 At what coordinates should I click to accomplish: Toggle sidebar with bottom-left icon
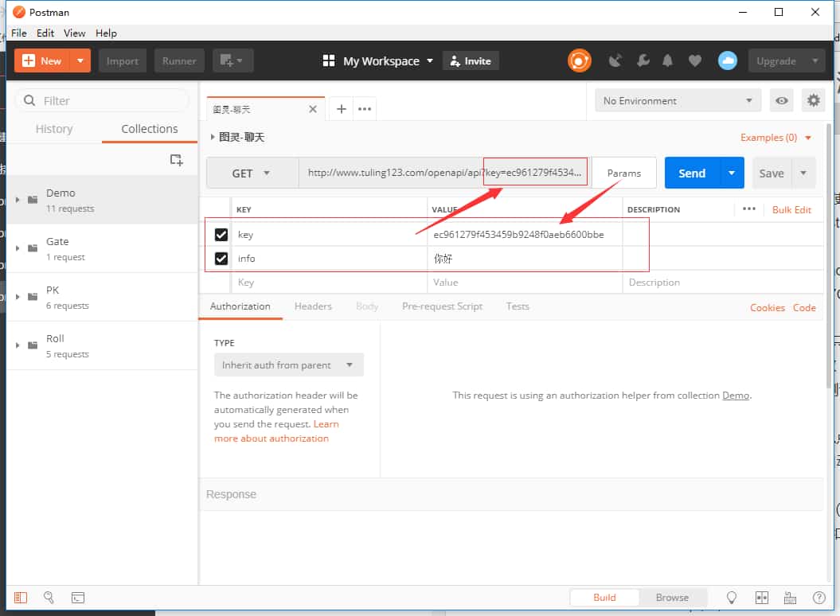[x=21, y=597]
